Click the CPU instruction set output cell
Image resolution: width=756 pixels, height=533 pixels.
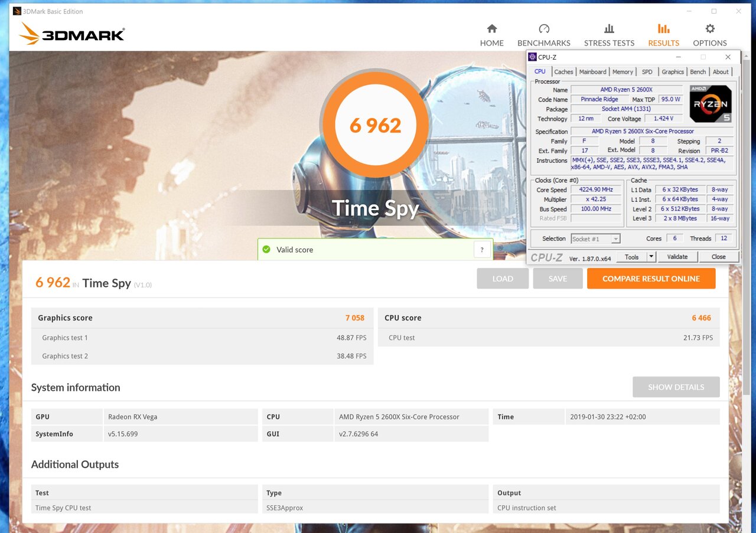(x=607, y=508)
